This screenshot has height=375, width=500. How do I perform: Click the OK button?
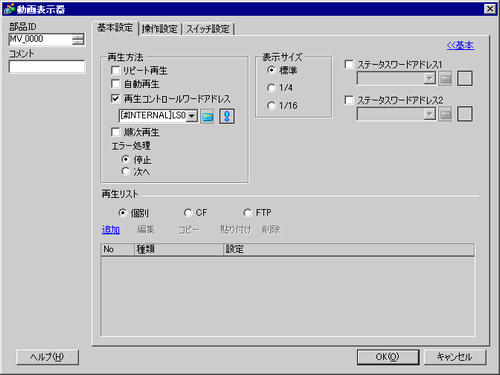click(x=388, y=357)
